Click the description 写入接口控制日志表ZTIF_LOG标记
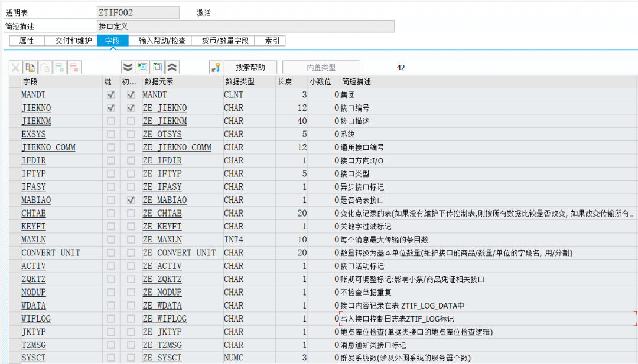The width and height of the screenshot is (638, 364). (x=397, y=319)
